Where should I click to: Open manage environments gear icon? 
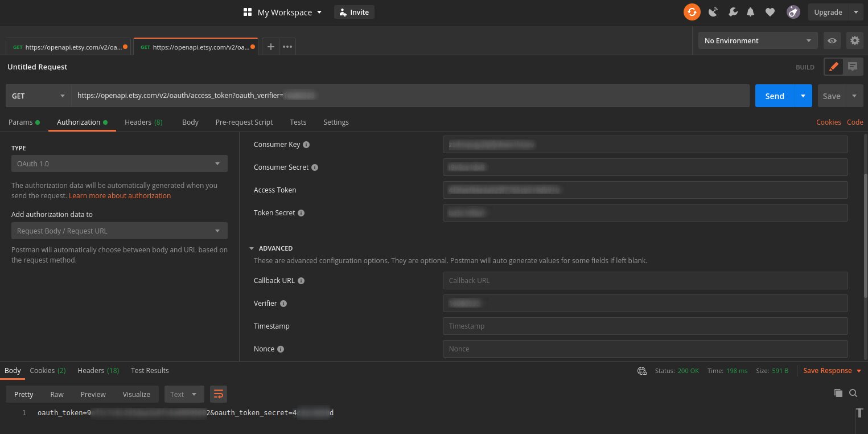(x=854, y=40)
